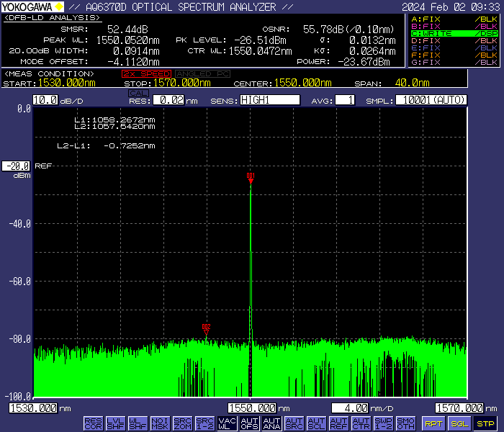The height and width of the screenshot is (432, 504).
Task: Open the SENS HIGH1 sensitivity field
Action: (269, 100)
